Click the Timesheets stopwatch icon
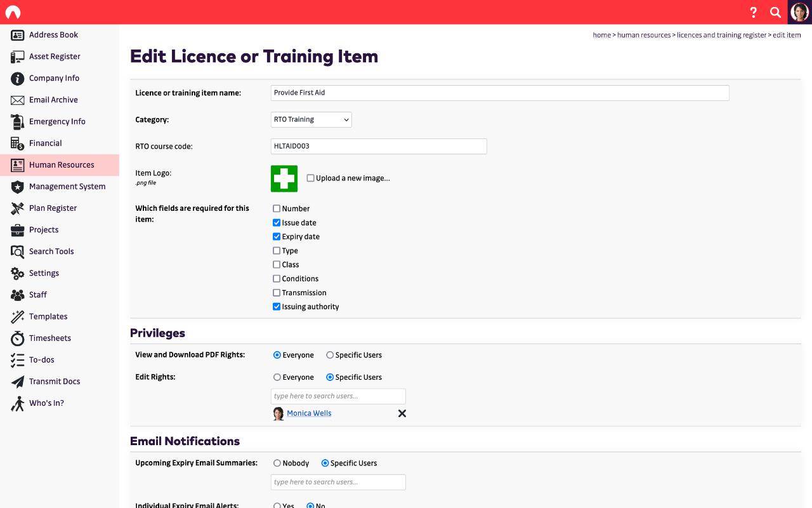This screenshot has width=812, height=508. pos(18,338)
